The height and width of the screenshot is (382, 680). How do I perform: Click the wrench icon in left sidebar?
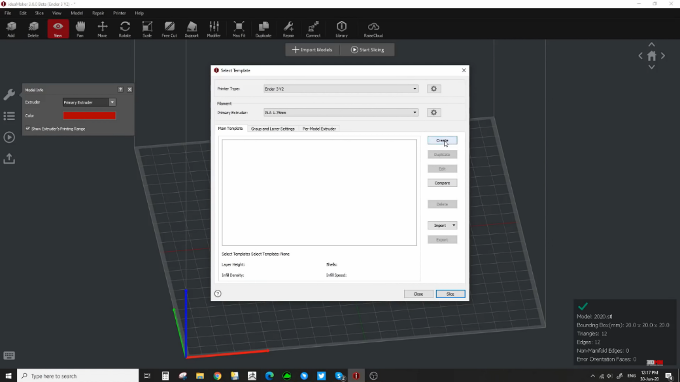click(x=9, y=95)
